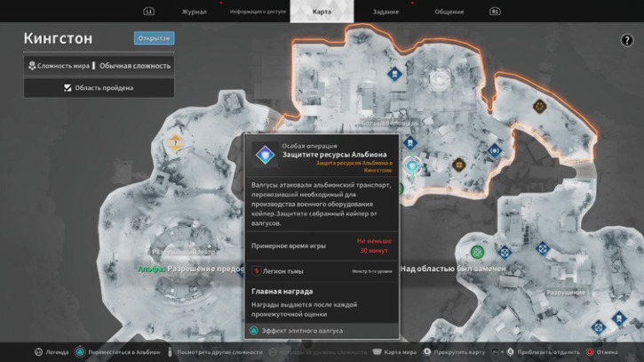
Task: Click the Легион тьмы text
Action: 283,271
